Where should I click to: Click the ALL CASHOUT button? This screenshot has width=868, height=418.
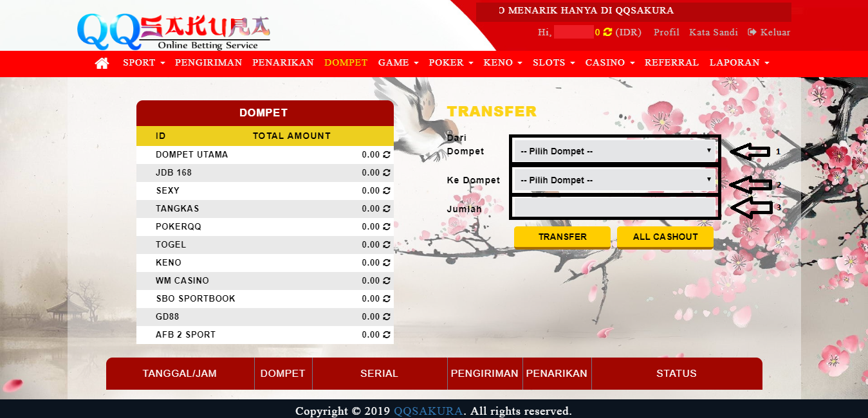(x=665, y=237)
